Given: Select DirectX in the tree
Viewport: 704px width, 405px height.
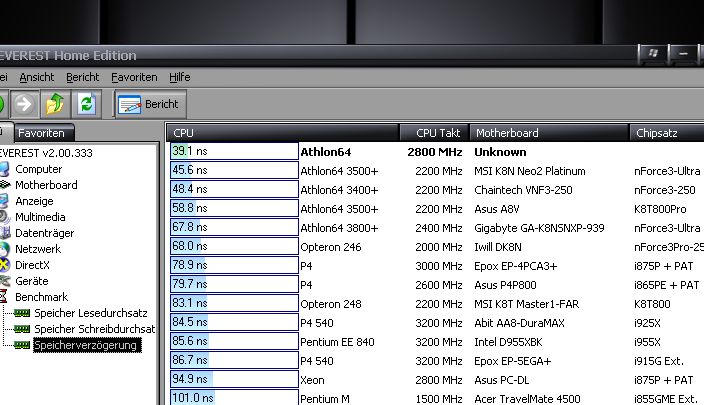Looking at the screenshot, I should [x=32, y=265].
